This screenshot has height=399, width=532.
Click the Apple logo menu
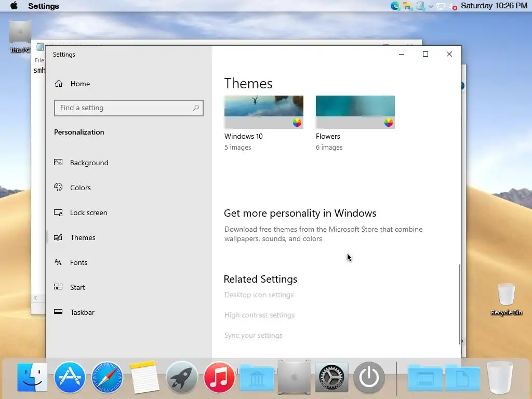tap(14, 6)
